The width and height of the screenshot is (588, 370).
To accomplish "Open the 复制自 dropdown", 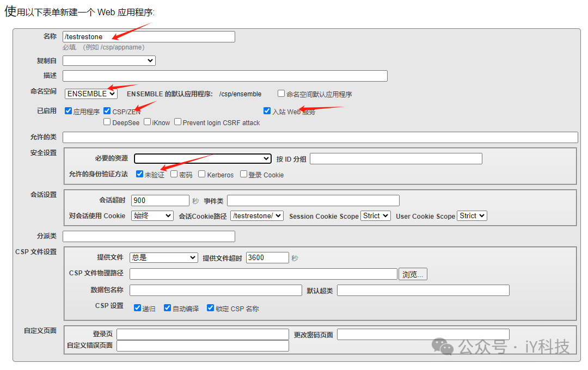I will click(x=108, y=60).
